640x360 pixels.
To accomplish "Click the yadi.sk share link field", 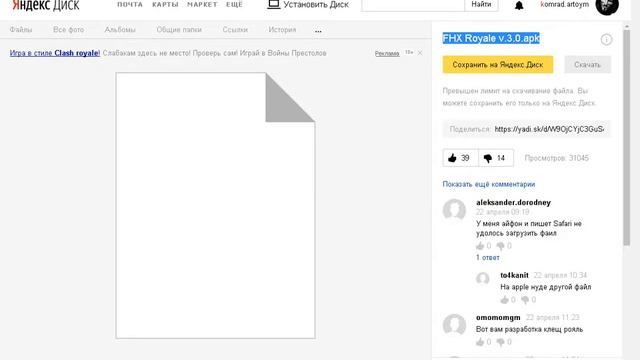I will coord(549,129).
